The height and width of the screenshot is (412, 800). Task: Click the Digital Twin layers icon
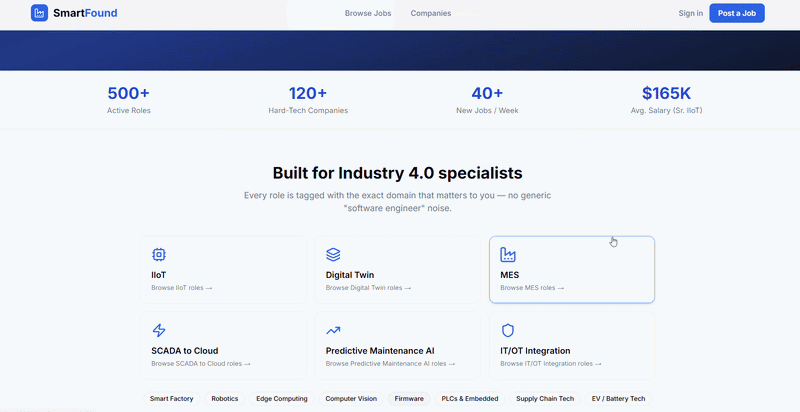333,254
